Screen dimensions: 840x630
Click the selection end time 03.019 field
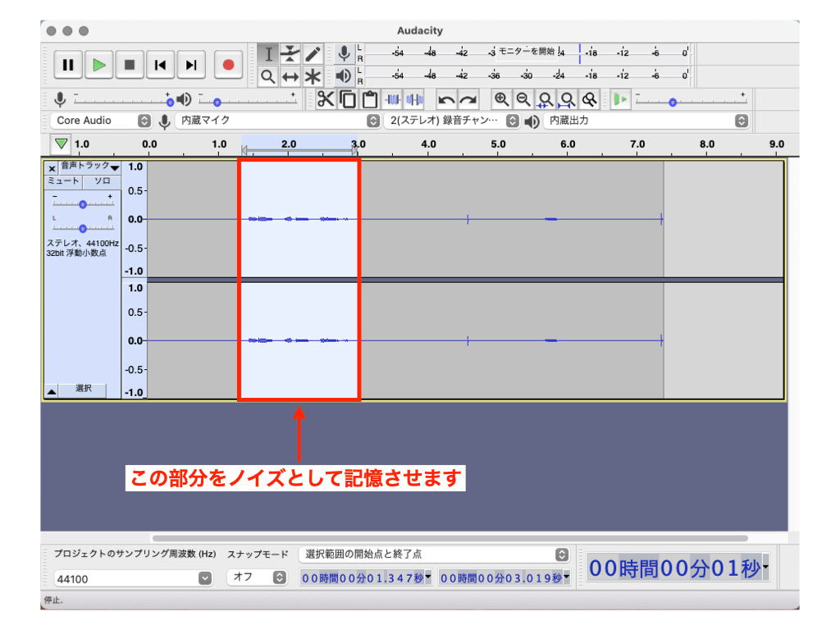(504, 578)
